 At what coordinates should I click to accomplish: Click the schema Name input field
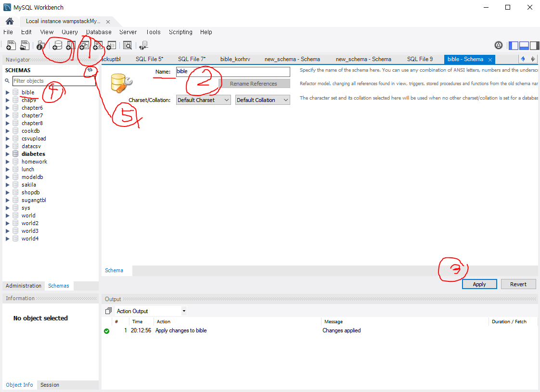pos(233,72)
